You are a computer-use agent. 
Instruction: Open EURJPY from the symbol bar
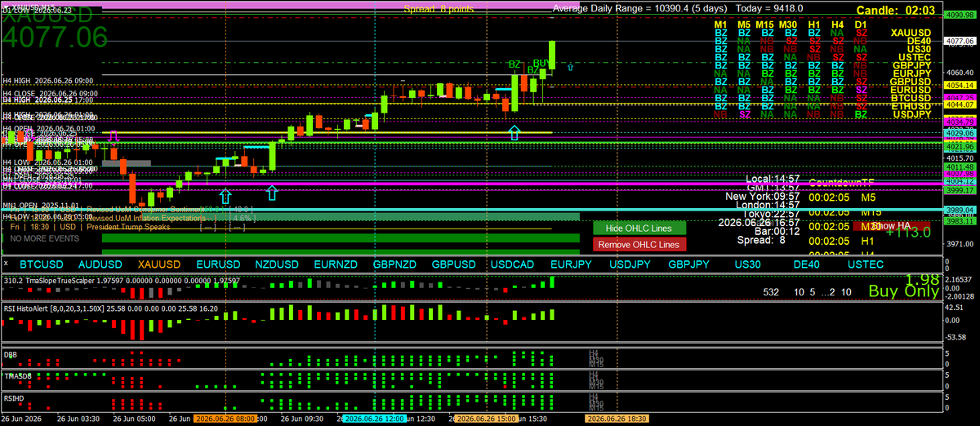571,264
